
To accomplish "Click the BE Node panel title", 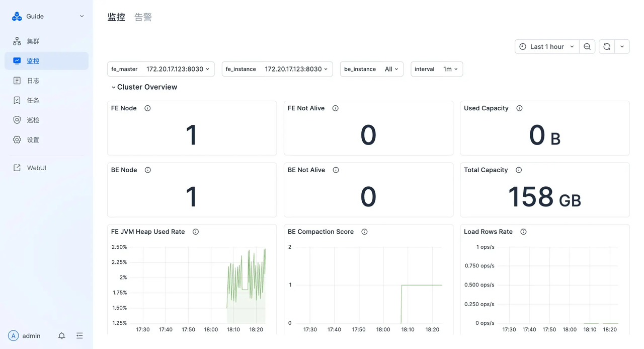I will (x=124, y=170).
